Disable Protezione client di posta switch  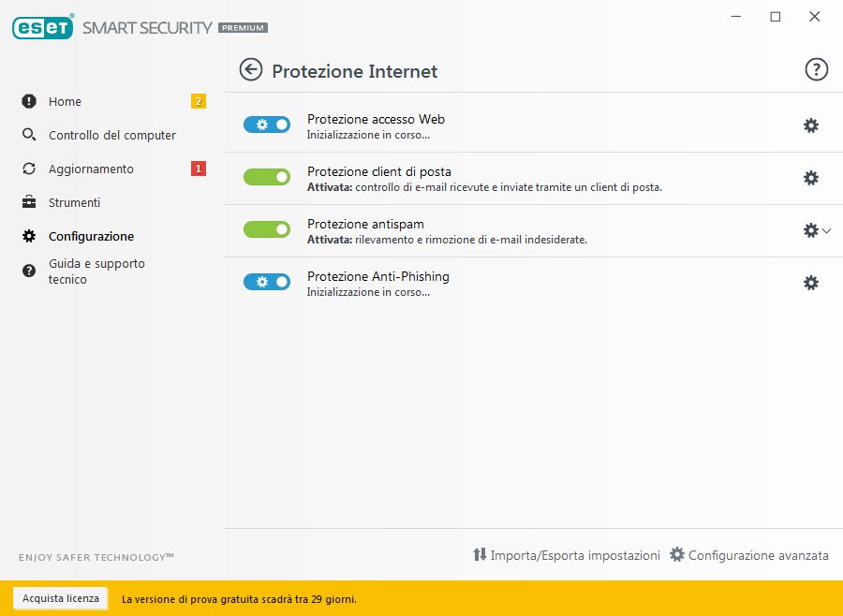pos(267,177)
